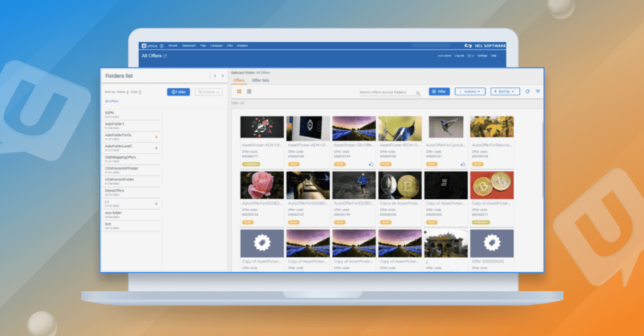Open the offers Actions dropdown
644x336 pixels.
click(x=470, y=91)
